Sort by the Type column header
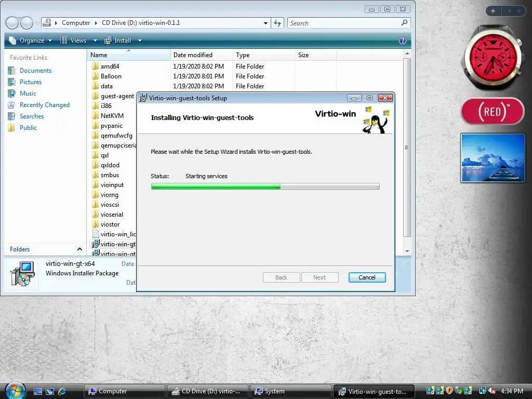Screen dimensions: 532x399 click(x=263, y=55)
